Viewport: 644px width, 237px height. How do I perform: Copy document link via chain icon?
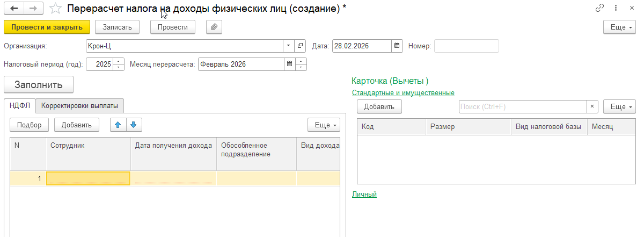[x=599, y=9]
